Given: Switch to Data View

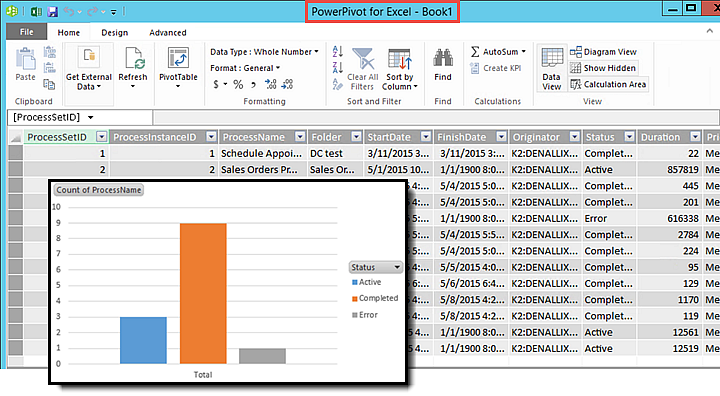Looking at the screenshot, I should 551,68.
